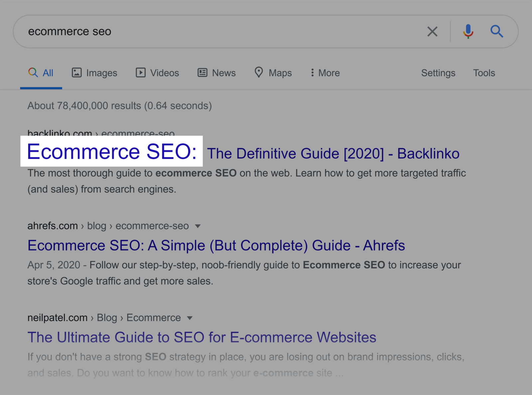Viewport: 532px width, 395px height.
Task: Open the Ultimate Guide to SEO on neilpatel.com
Action: point(201,337)
